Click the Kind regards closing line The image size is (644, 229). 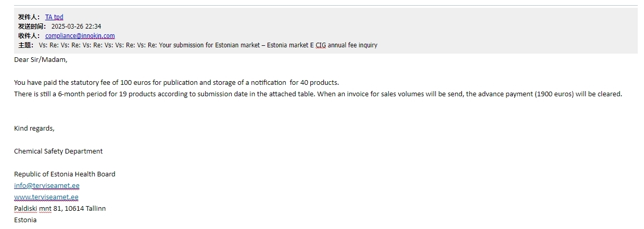(x=34, y=128)
